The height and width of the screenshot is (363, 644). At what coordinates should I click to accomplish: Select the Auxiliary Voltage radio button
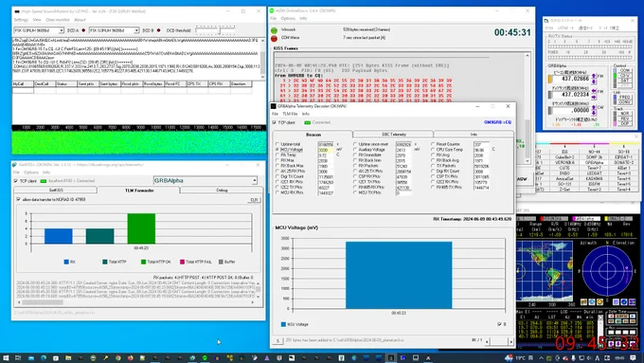(x=355, y=150)
